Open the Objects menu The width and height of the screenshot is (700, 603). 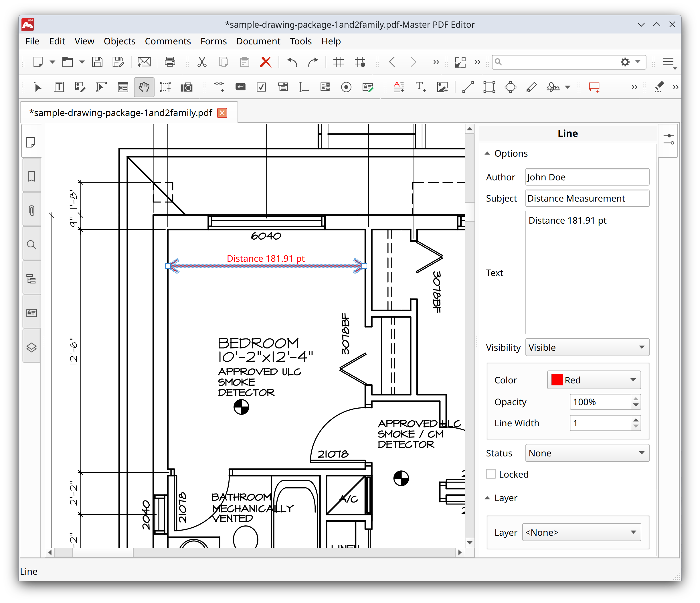120,41
